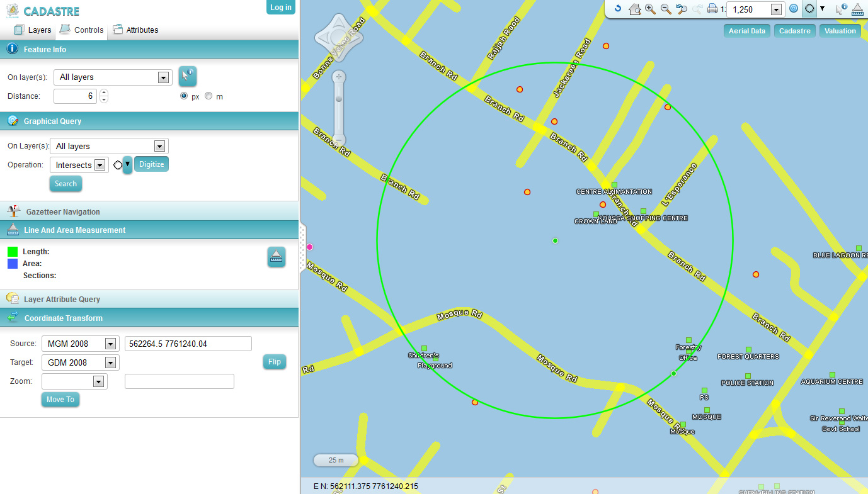
Task: Click the FOREST QUARTERS map label
Action: 748,356
